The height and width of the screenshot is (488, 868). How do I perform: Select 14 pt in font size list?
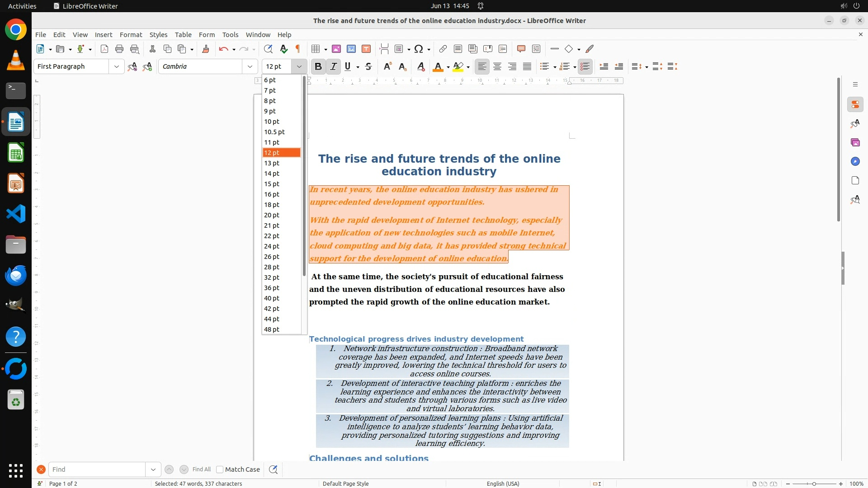[x=272, y=174]
